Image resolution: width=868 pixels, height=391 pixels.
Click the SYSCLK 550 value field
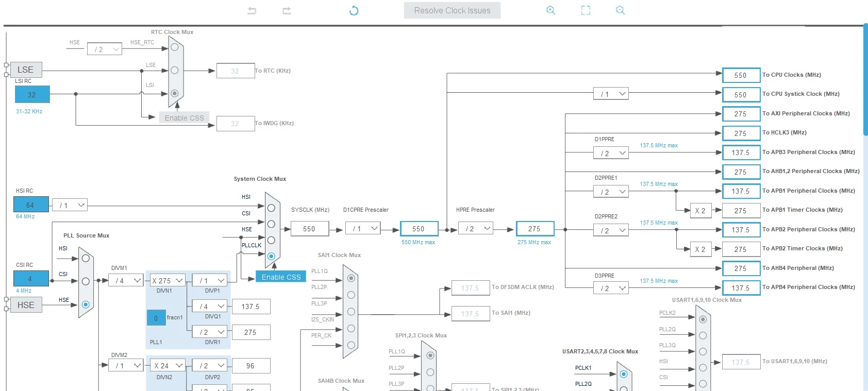tap(309, 229)
